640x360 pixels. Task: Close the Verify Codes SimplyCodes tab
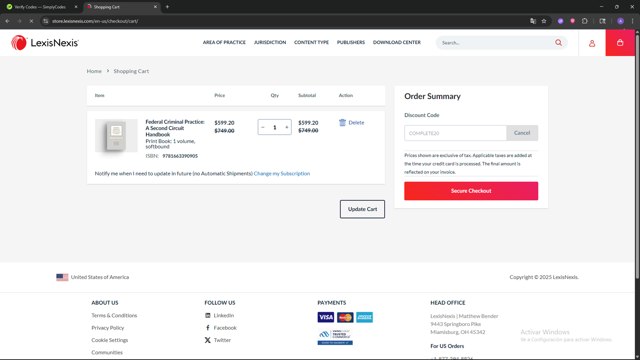tap(76, 7)
